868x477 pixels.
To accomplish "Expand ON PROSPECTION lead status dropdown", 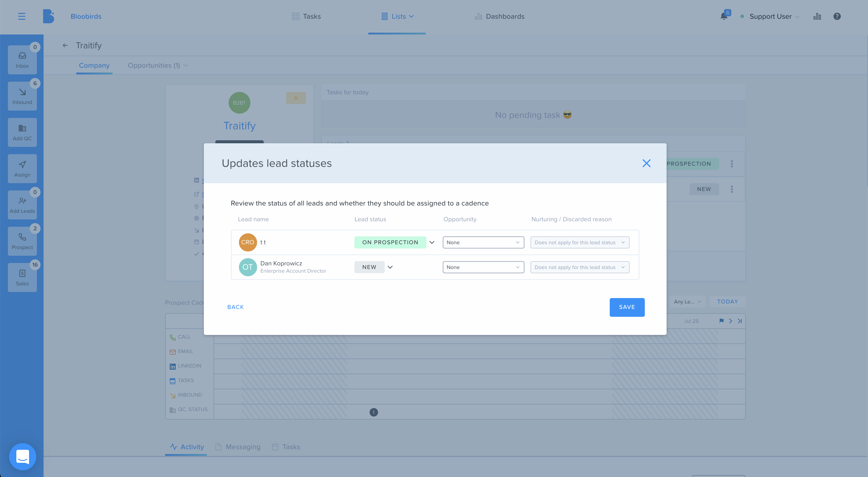I will tap(432, 242).
